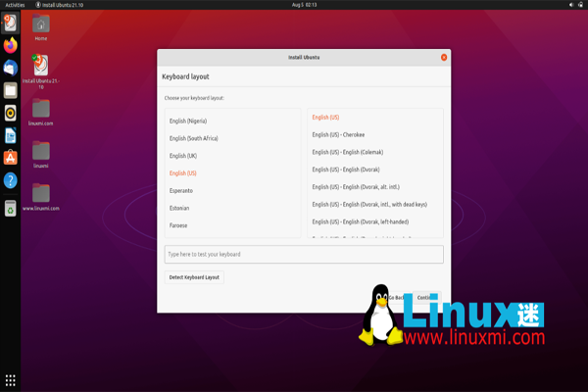Open the Ubiquity installer icon in dock
The width and height of the screenshot is (588, 392).
(10, 23)
